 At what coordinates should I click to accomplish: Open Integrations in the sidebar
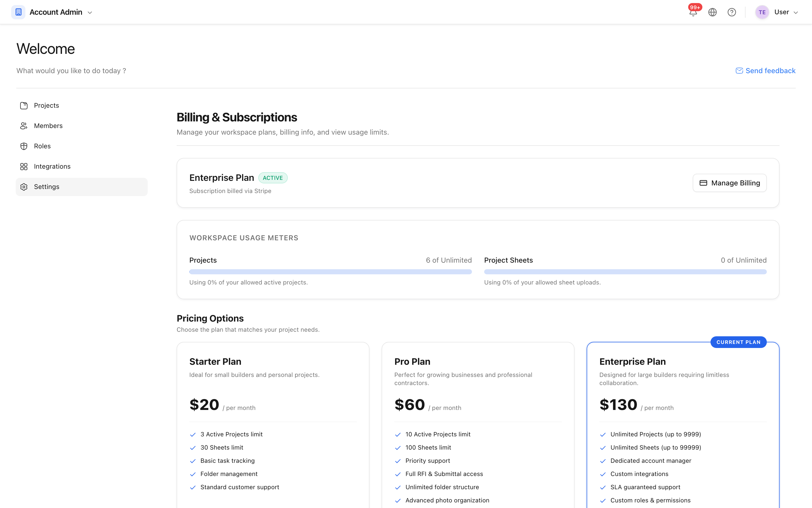click(81, 166)
